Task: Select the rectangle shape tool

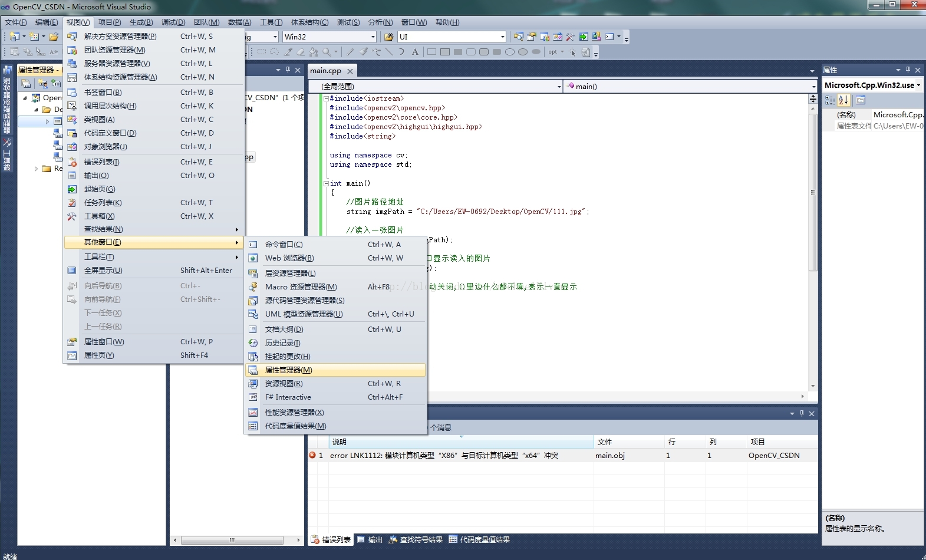Action: tap(431, 52)
